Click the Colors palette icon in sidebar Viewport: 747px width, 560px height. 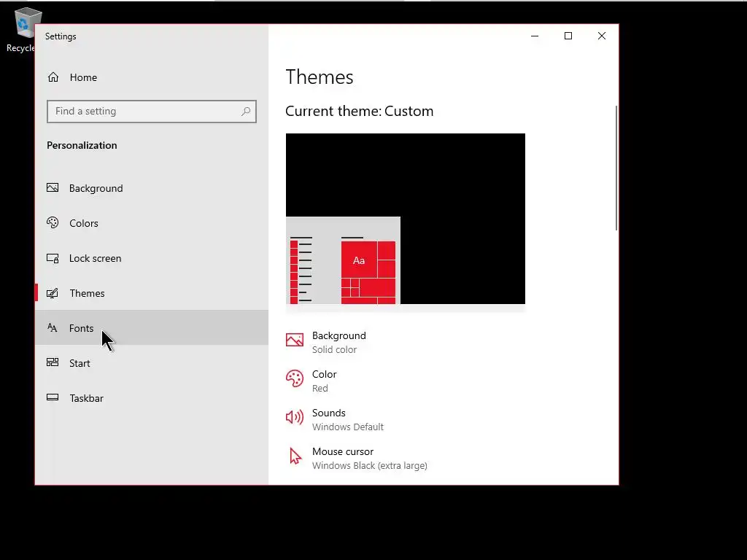(53, 222)
